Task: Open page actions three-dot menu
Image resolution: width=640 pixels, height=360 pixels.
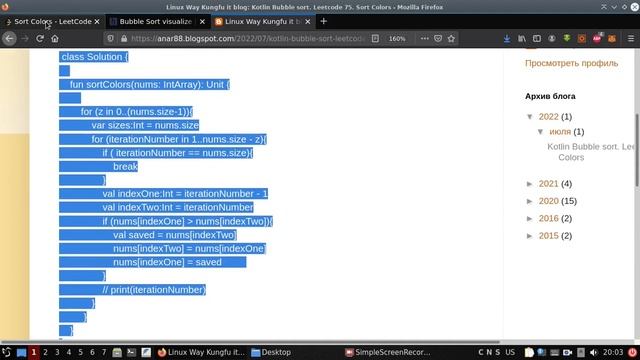Action: 424,38
